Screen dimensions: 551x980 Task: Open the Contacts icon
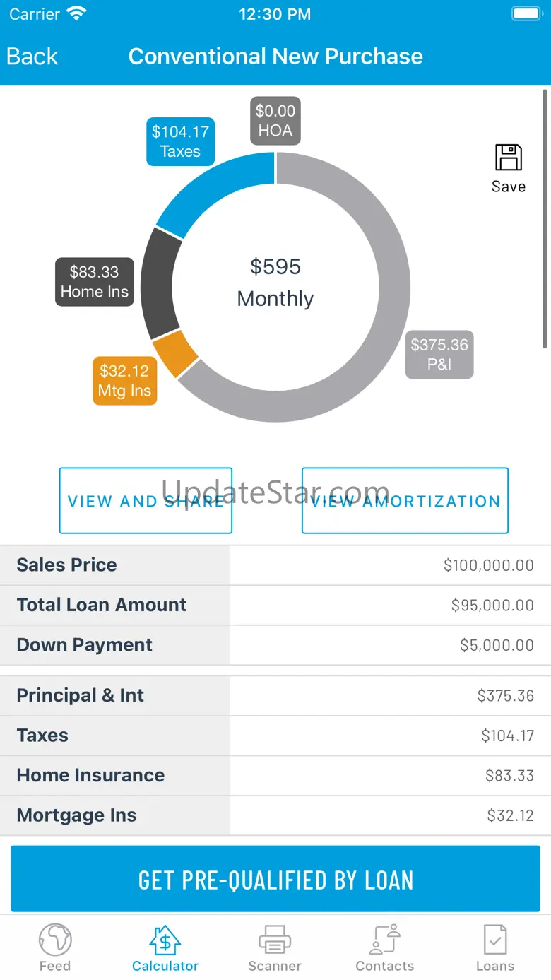point(385,940)
